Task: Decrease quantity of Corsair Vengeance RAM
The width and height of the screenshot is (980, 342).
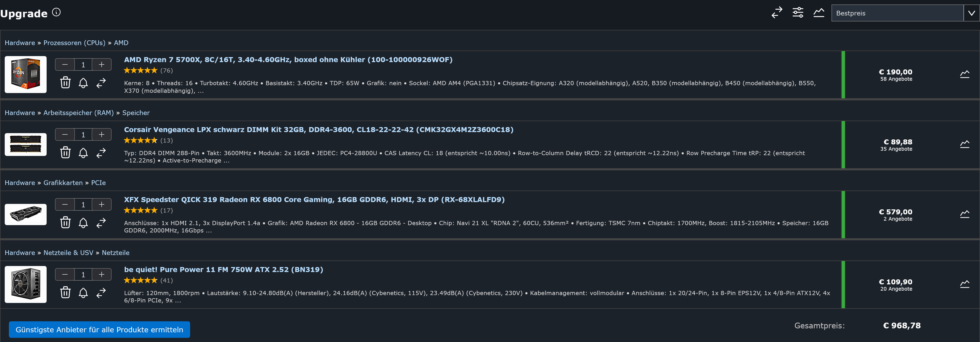Action: pos(65,134)
